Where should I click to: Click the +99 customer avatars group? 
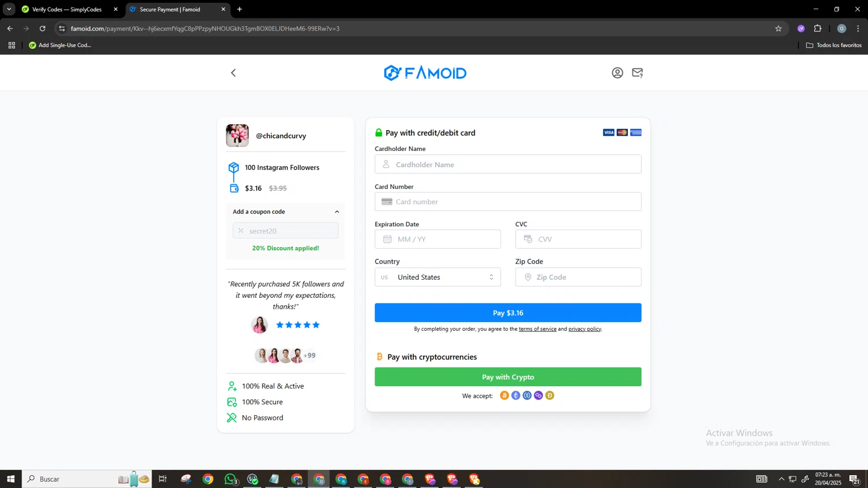pyautogui.click(x=285, y=356)
